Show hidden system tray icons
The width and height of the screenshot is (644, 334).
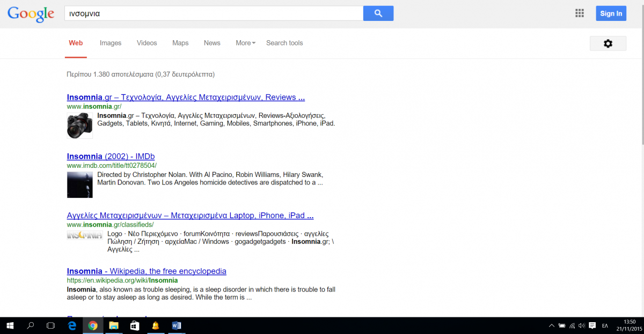pyautogui.click(x=552, y=325)
